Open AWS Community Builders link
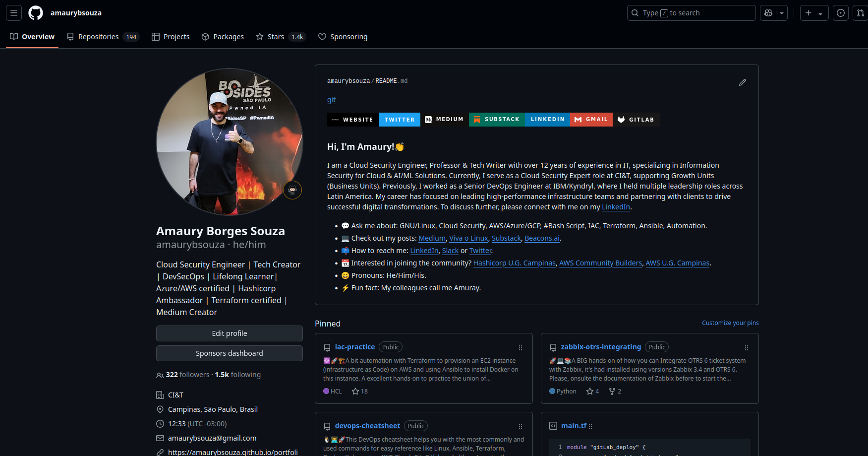The height and width of the screenshot is (456, 868). point(600,263)
